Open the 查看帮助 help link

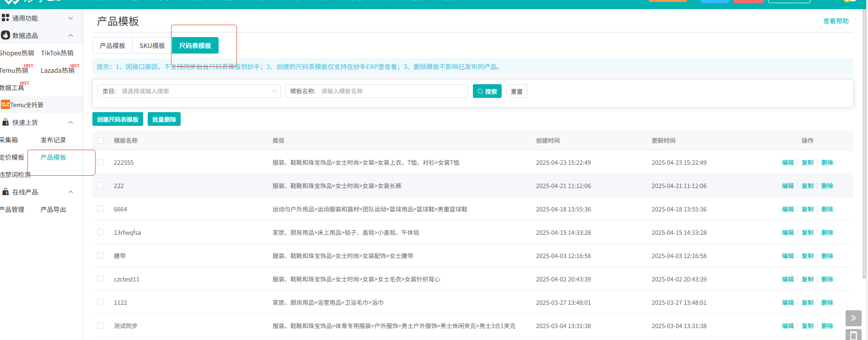coord(836,21)
